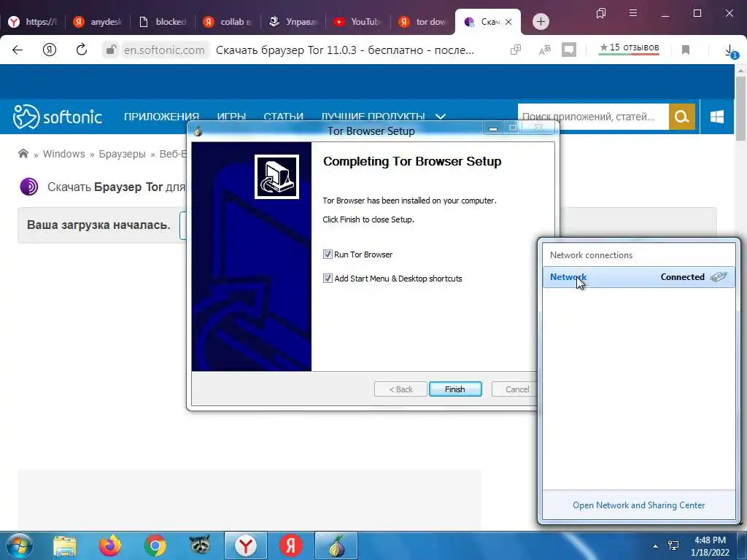Open the raccoon app in the taskbar

(x=200, y=545)
